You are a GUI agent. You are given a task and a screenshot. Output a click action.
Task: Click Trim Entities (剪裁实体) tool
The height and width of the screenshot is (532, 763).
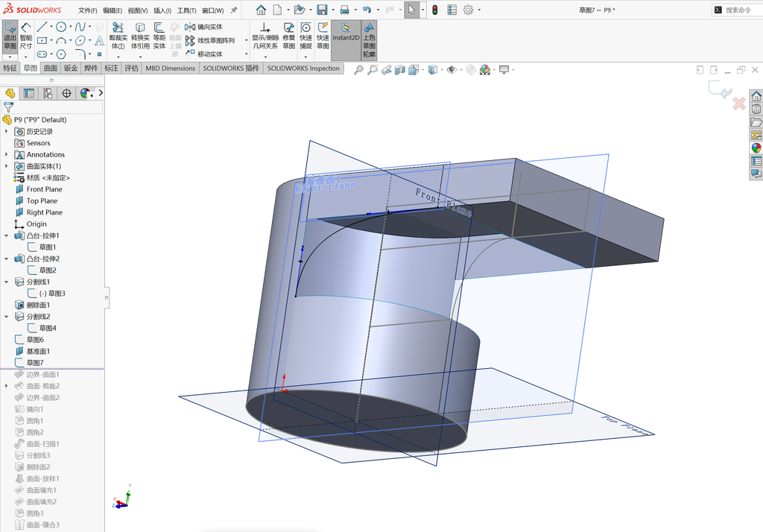pos(118,36)
